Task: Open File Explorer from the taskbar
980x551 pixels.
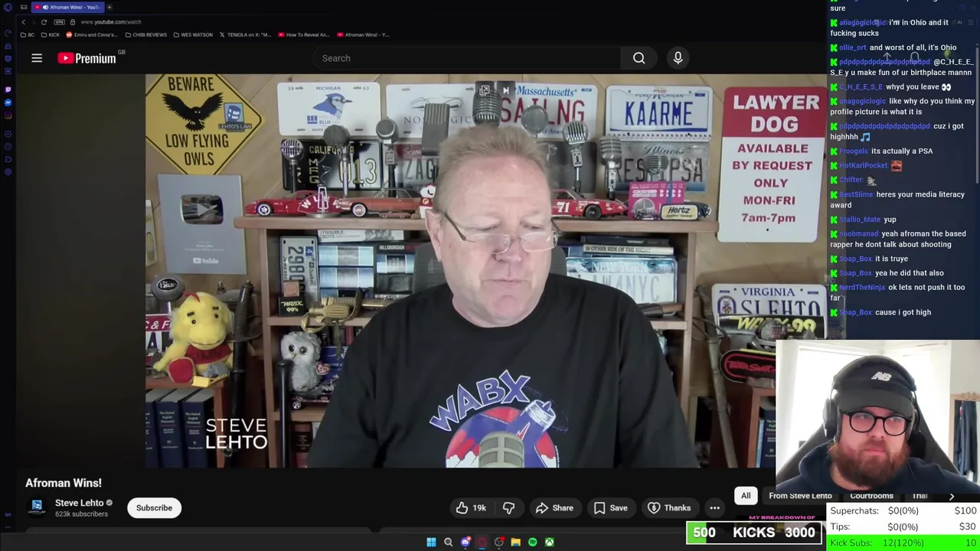Action: (515, 542)
